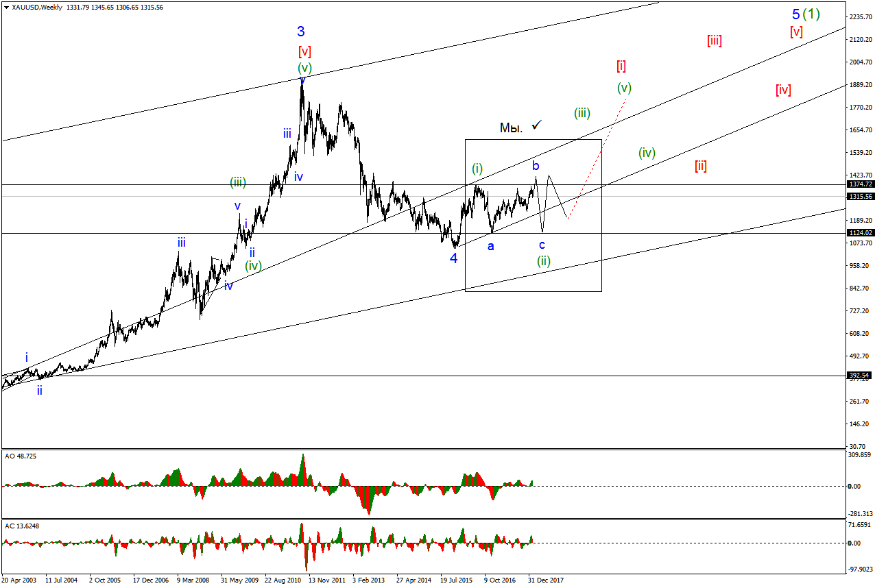Select the blue wave label 5
The width and height of the screenshot is (875, 588).
[x=795, y=14]
